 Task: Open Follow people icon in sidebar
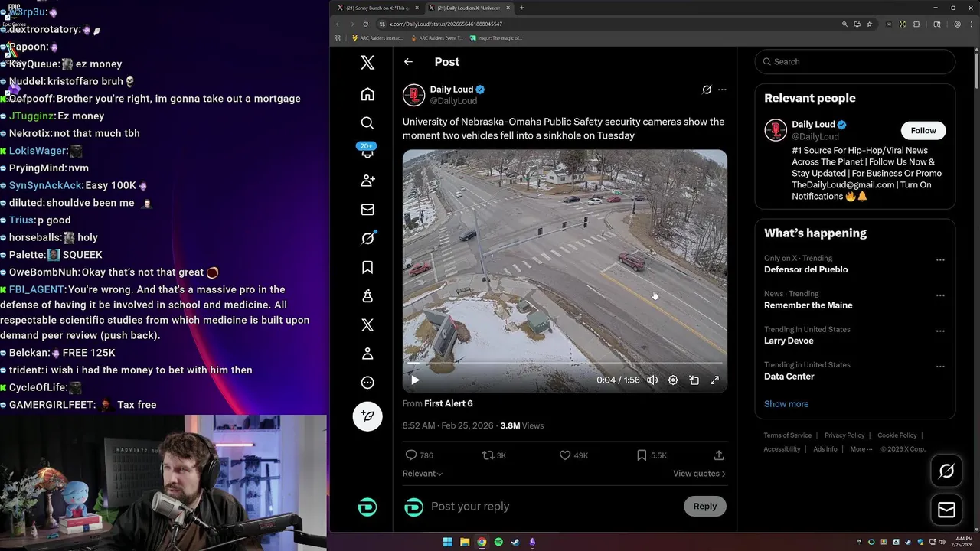367,181
